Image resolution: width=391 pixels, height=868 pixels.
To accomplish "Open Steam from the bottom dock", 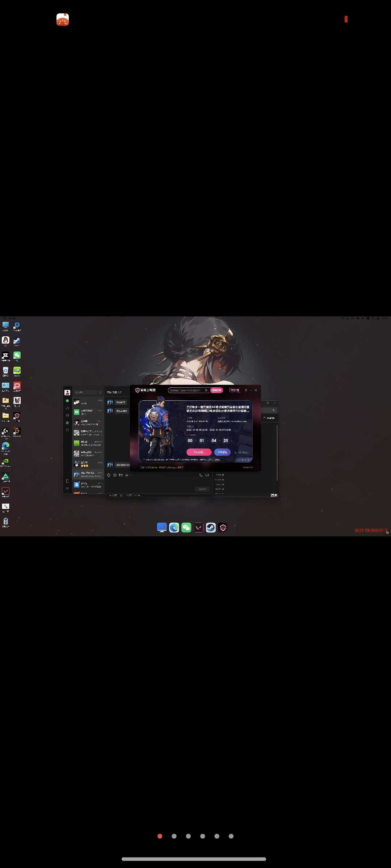I will point(211,528).
